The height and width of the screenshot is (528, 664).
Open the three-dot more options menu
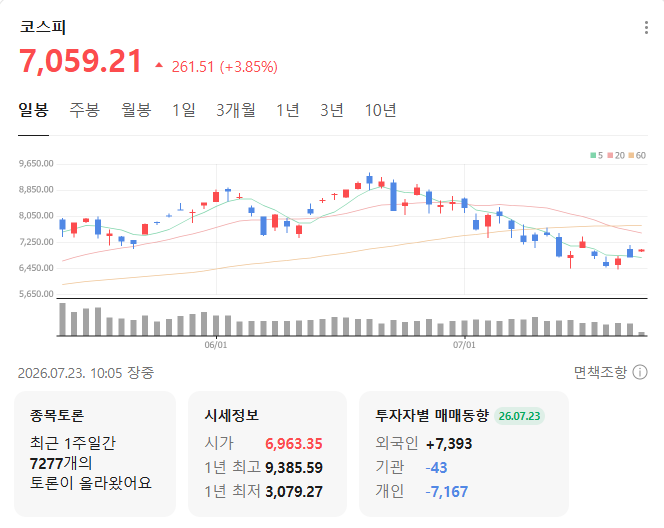646,28
